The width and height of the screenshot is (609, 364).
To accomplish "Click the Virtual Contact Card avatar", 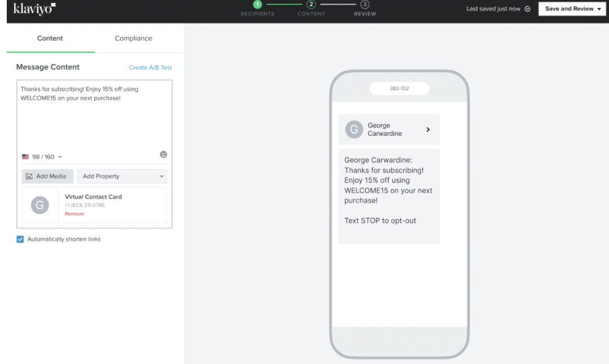I will (x=40, y=206).
